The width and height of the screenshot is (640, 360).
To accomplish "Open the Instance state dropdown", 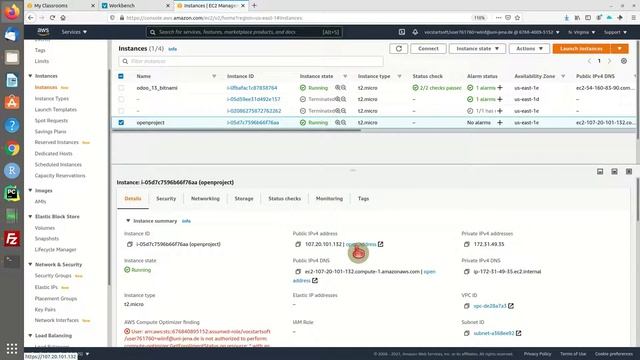I will [477, 49].
